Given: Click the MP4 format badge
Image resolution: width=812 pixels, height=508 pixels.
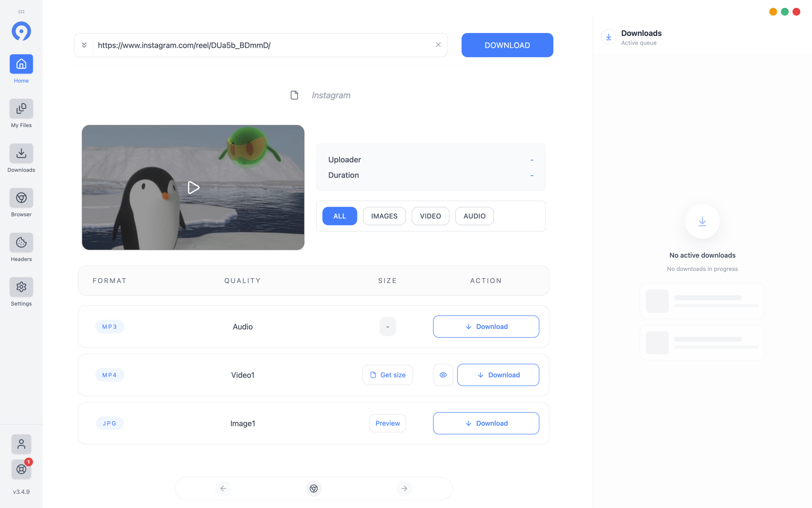Looking at the screenshot, I should (110, 375).
